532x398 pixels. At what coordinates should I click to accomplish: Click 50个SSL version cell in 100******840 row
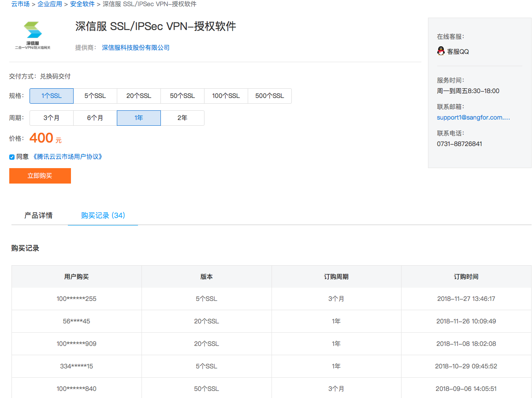pyautogui.click(x=207, y=389)
